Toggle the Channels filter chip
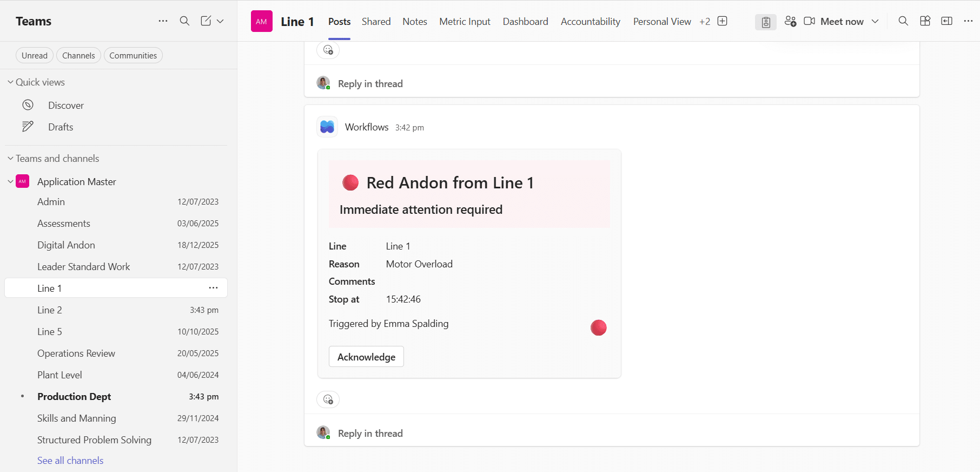Viewport: 980px width, 472px height. (78, 56)
